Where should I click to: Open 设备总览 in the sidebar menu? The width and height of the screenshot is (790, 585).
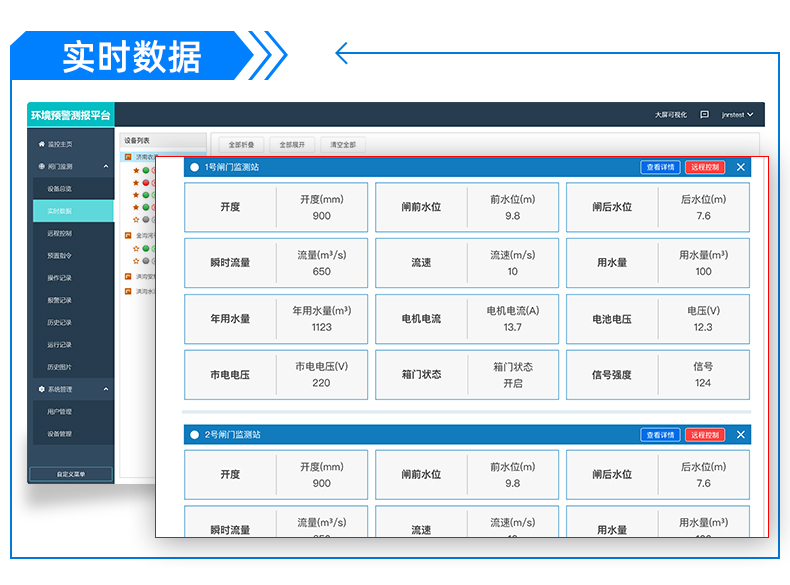click(x=60, y=188)
